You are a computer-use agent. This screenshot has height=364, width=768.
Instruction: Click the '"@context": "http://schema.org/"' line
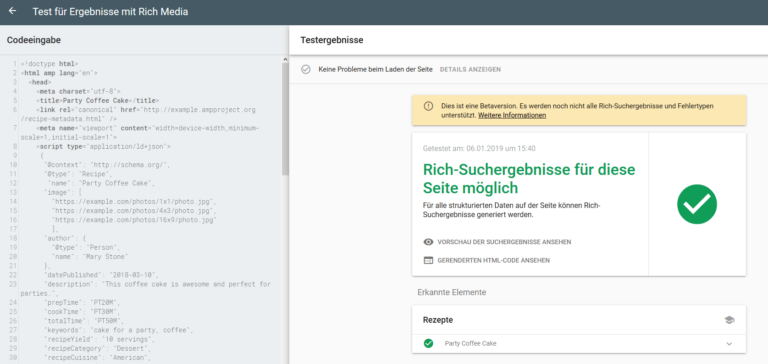click(x=107, y=165)
